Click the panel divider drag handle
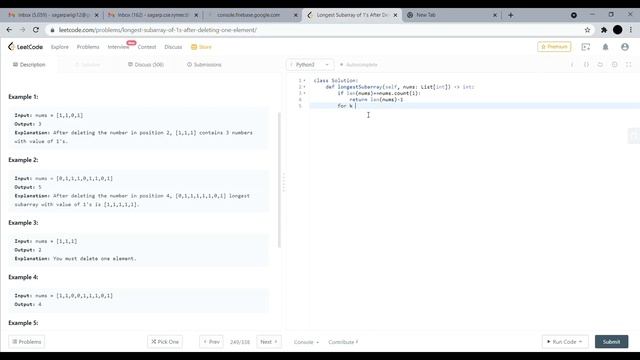The image size is (640, 360). pos(284,182)
